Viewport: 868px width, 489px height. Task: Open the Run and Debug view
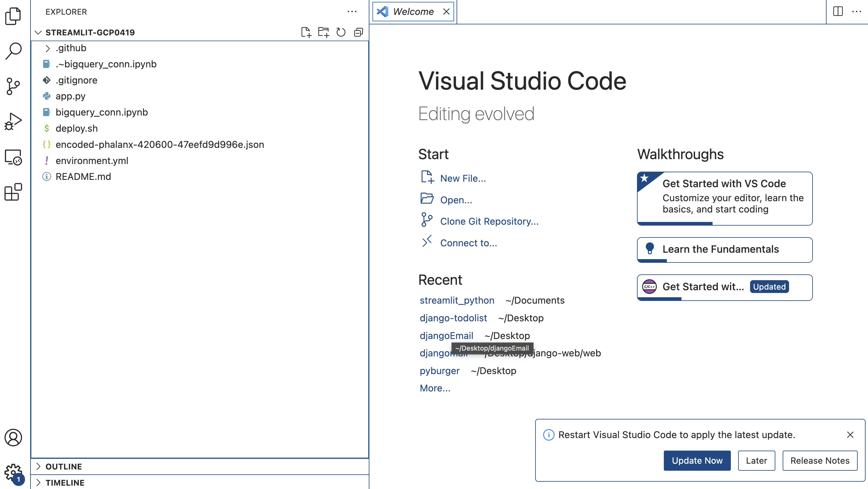coord(13,122)
